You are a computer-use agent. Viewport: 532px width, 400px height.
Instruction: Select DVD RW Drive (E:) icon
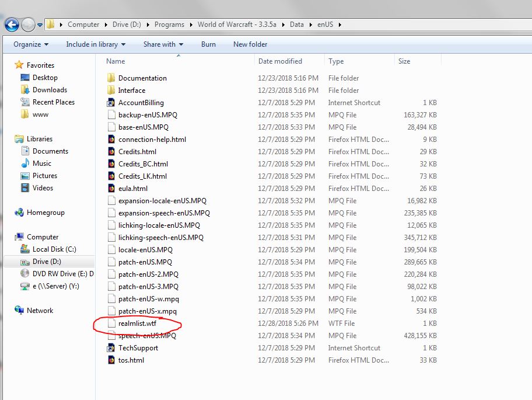pyautogui.click(x=25, y=273)
